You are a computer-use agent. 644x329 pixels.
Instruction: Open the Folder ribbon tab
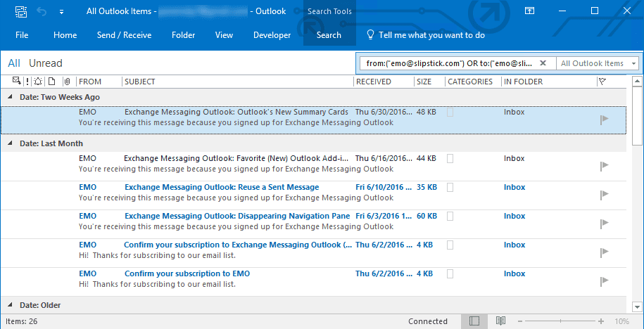tap(184, 35)
